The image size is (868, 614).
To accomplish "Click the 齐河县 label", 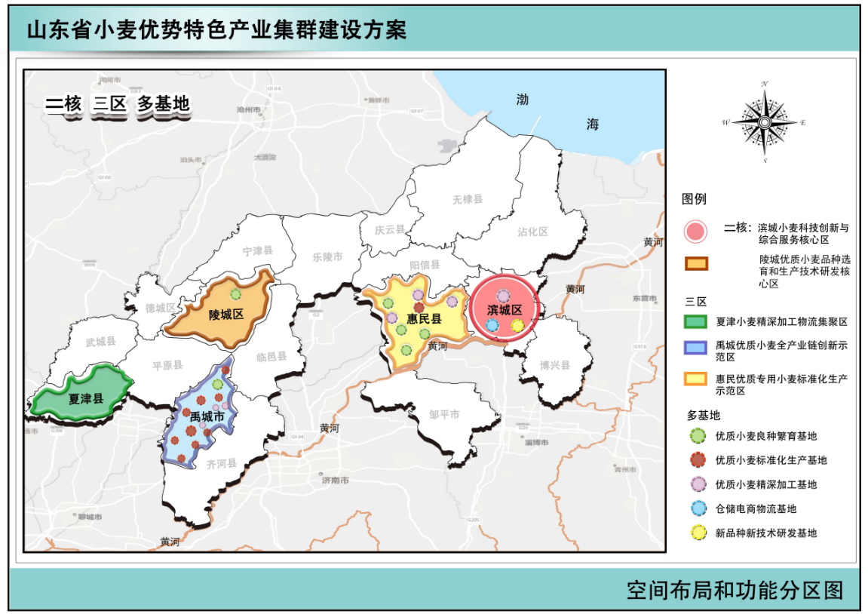I will pyautogui.click(x=222, y=464).
